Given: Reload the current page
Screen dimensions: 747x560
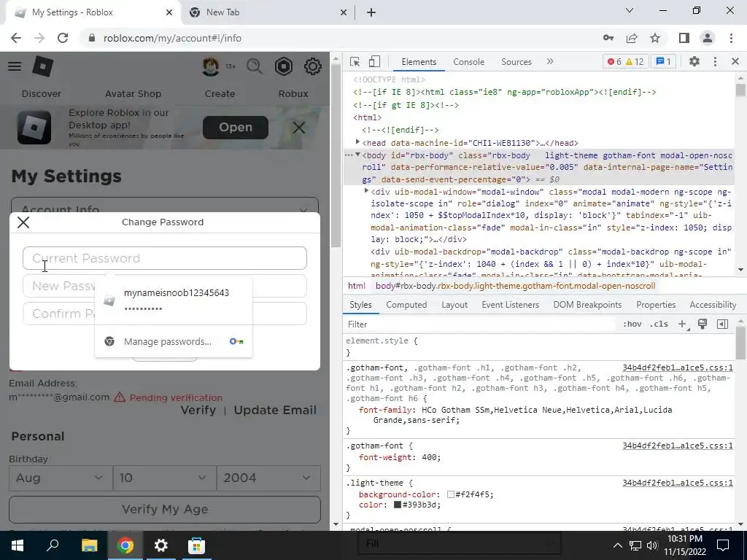Looking at the screenshot, I should [x=63, y=38].
